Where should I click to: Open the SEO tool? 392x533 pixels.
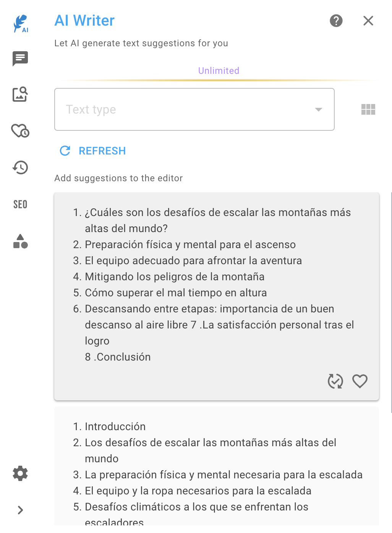click(x=20, y=204)
